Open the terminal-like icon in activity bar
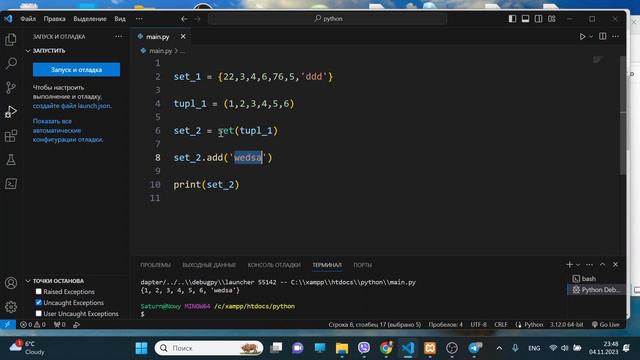This screenshot has width=640, height=360. 11,183
